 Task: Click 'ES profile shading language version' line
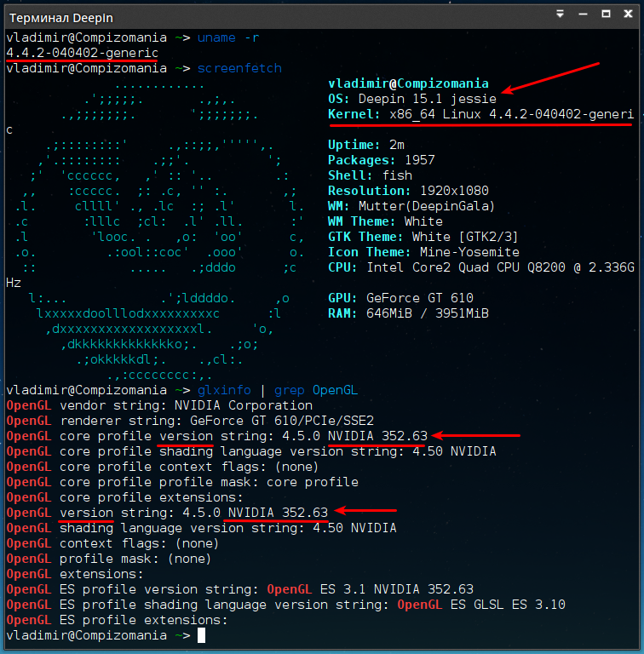(285, 605)
